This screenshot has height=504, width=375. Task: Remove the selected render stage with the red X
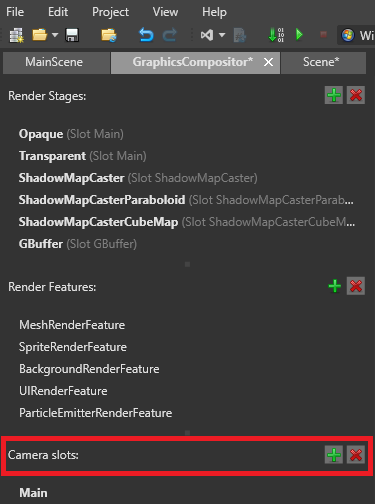tap(356, 95)
